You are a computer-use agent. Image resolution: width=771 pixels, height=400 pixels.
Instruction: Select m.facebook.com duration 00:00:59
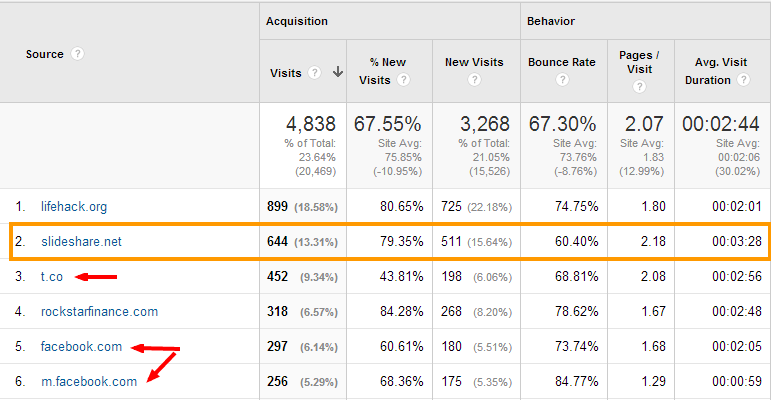(x=737, y=381)
